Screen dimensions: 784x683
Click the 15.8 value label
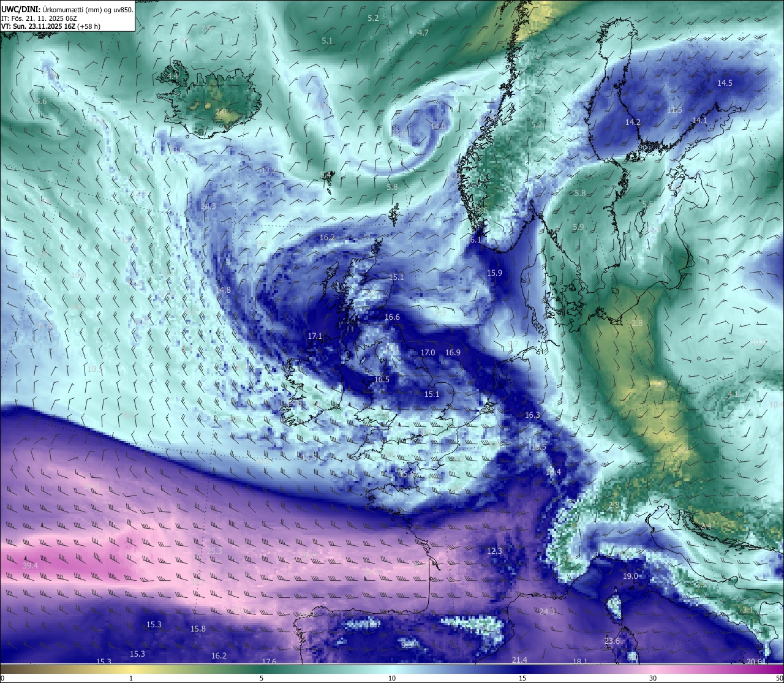tap(198, 629)
